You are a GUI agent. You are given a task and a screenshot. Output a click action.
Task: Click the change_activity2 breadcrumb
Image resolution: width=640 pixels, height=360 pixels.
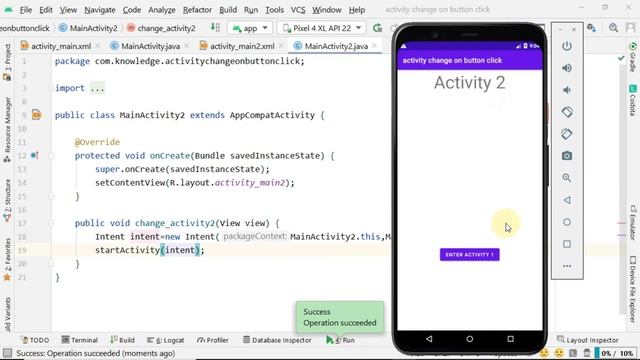tap(162, 28)
